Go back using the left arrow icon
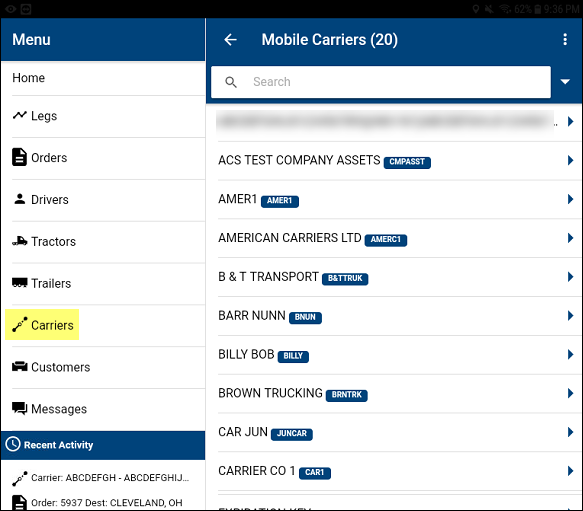 tap(231, 39)
